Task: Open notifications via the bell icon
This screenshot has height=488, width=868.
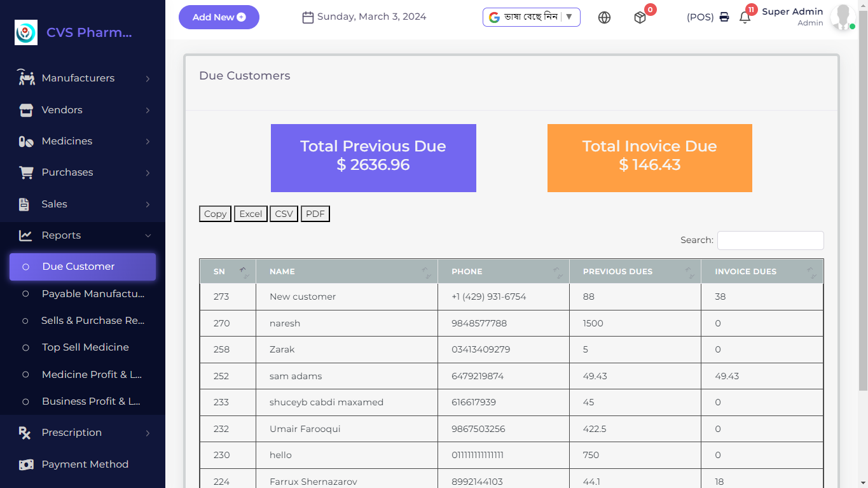Action: (744, 17)
